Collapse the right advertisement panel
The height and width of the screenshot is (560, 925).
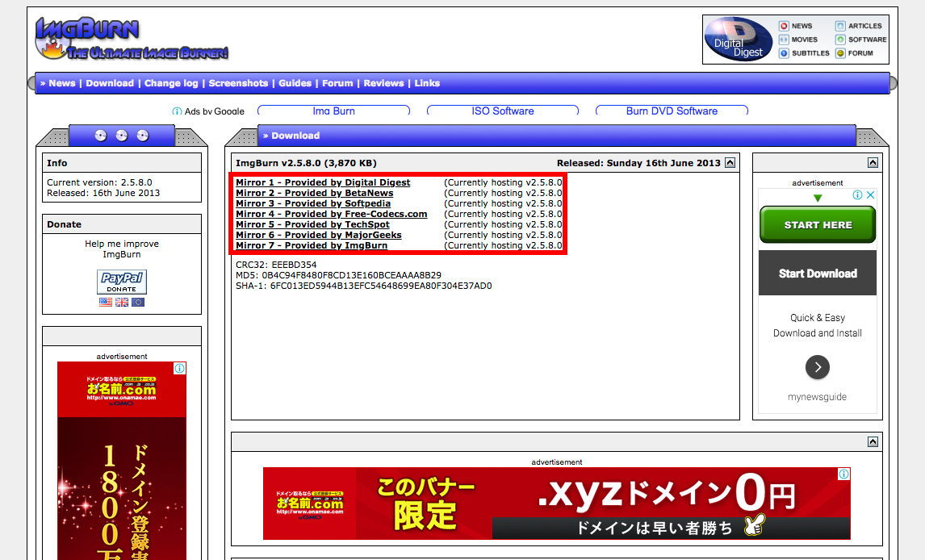(873, 163)
